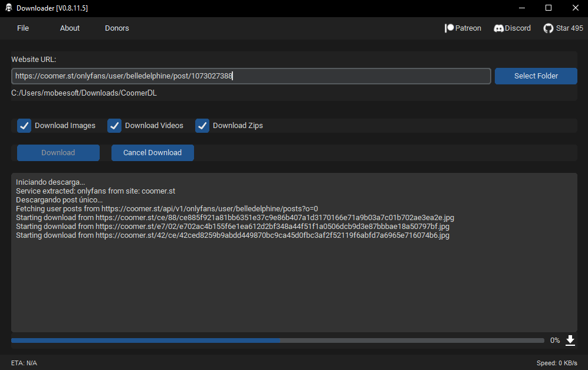Click the download progress bar
The width and height of the screenshot is (588, 370).
tap(278, 340)
